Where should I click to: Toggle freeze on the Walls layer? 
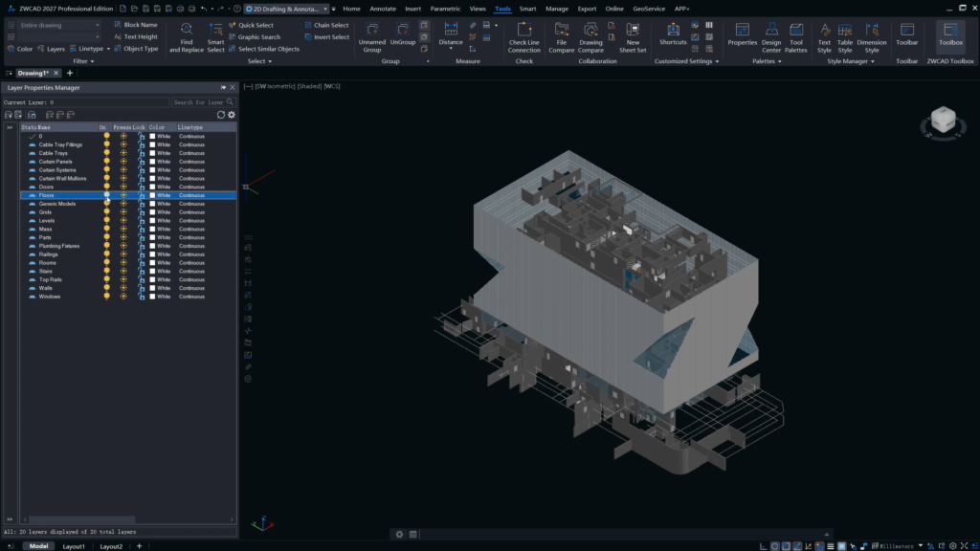pos(123,288)
